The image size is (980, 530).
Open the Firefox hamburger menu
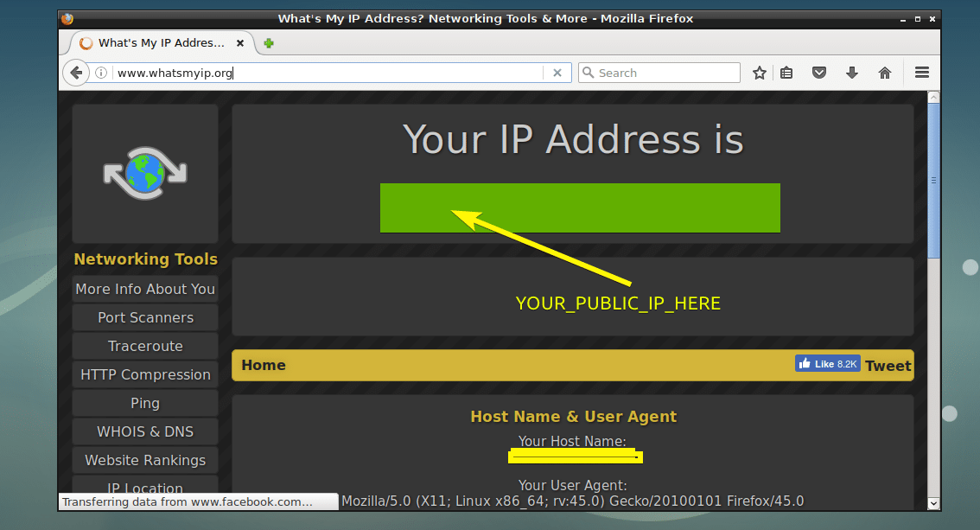(922, 73)
